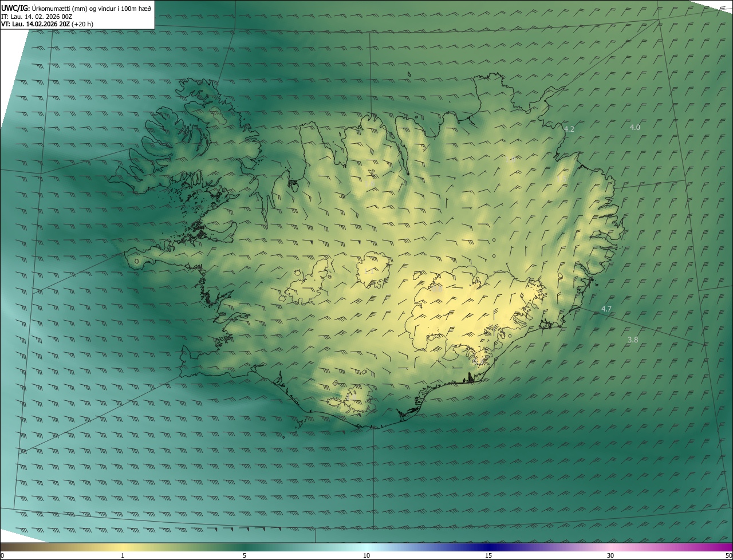Click the UWC/IG map title text
This screenshot has height=560, width=733.
[x=76, y=7]
